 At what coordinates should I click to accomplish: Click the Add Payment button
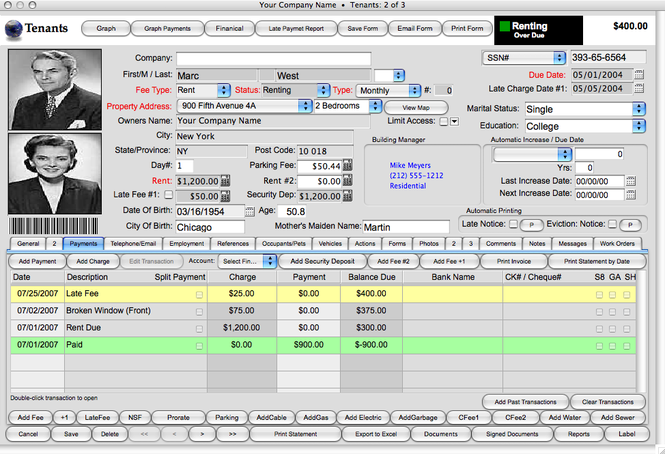coord(37,261)
